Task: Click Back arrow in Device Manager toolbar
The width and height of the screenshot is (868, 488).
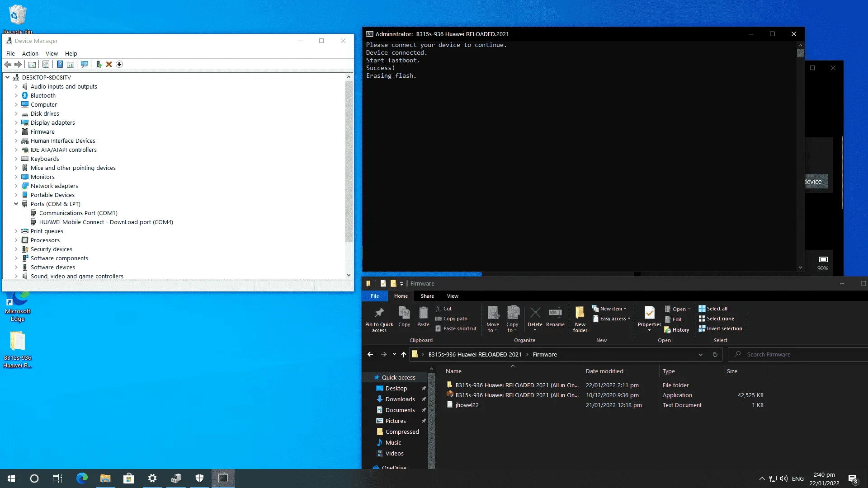Action: click(x=8, y=64)
